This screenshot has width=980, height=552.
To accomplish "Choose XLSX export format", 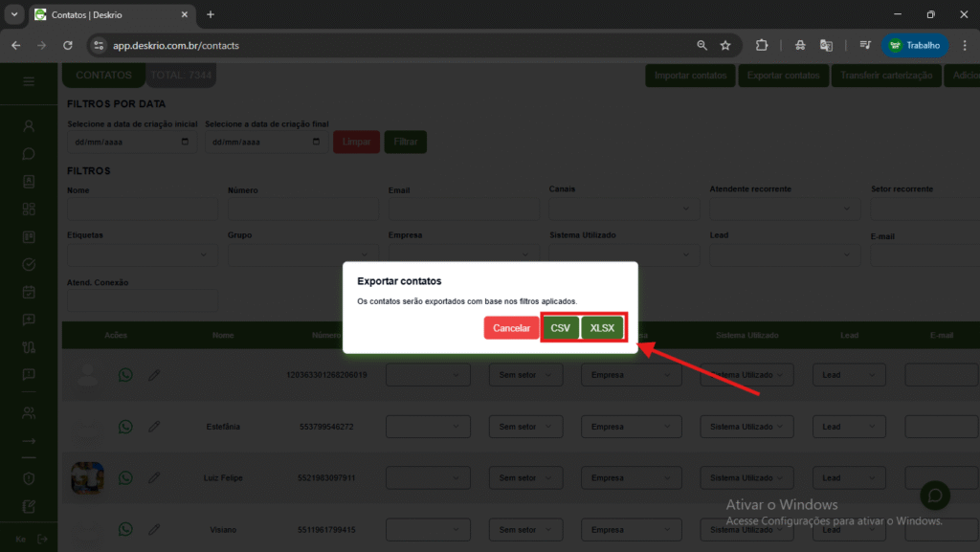I will pos(602,328).
